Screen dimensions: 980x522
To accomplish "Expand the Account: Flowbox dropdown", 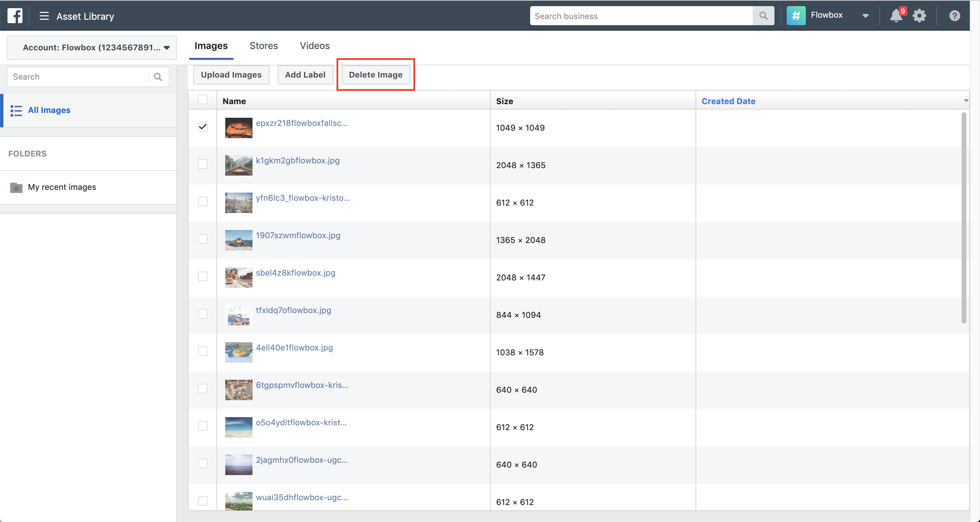I will click(x=92, y=48).
